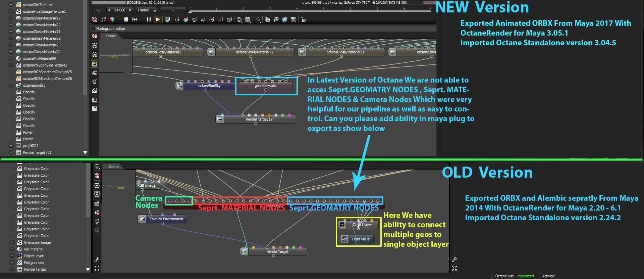Toggle the auto focus picker (AF) icon
This screenshot has height=279, width=644.
click(x=177, y=20)
